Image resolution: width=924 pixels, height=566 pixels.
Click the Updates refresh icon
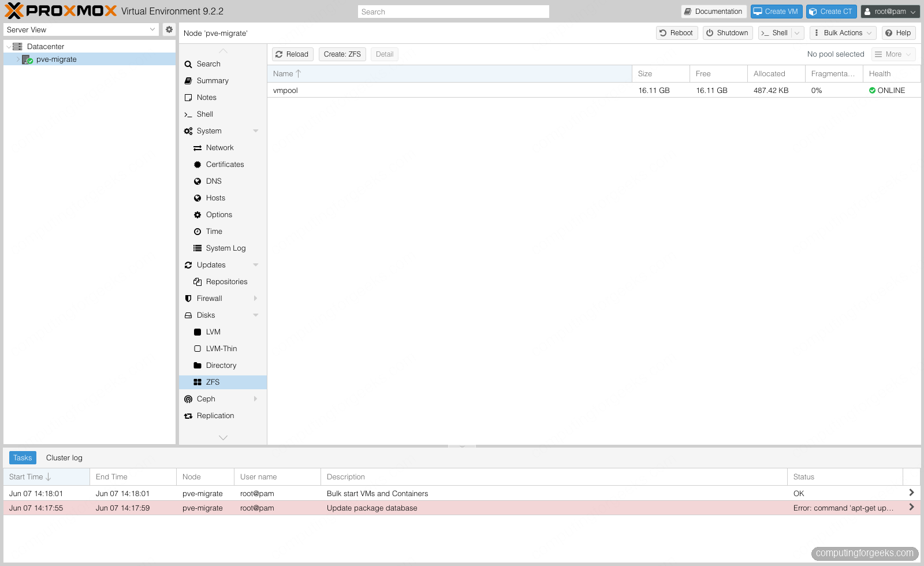[188, 265]
